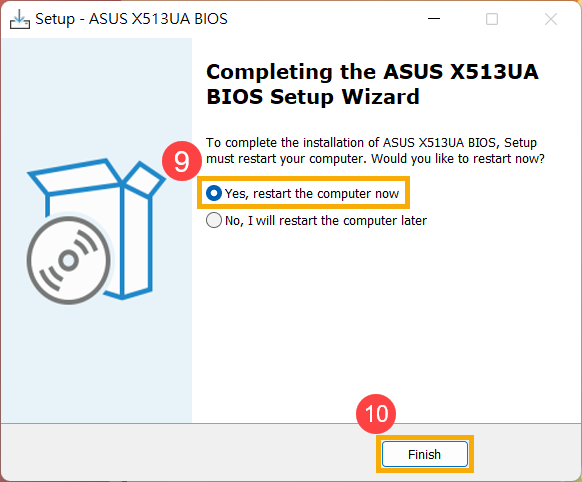Minimize the Setup window

434,19
